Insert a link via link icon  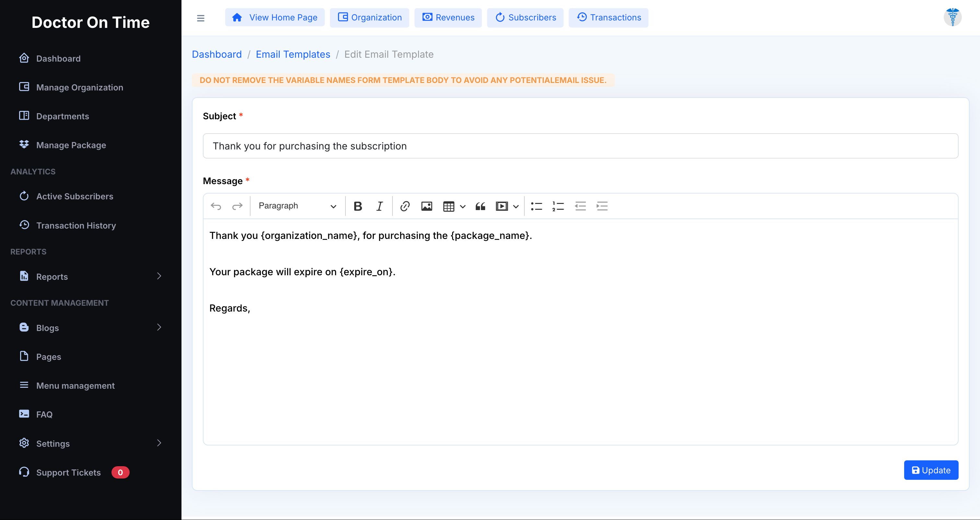click(405, 206)
